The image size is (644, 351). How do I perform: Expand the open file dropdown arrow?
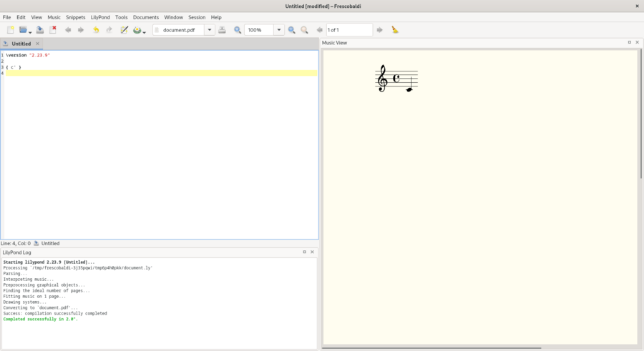[30, 31]
